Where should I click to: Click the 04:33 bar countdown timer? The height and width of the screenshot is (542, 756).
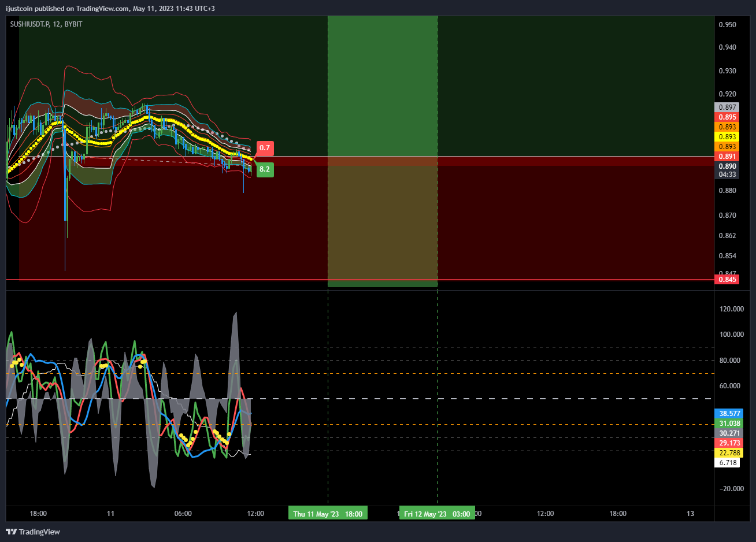pyautogui.click(x=727, y=175)
